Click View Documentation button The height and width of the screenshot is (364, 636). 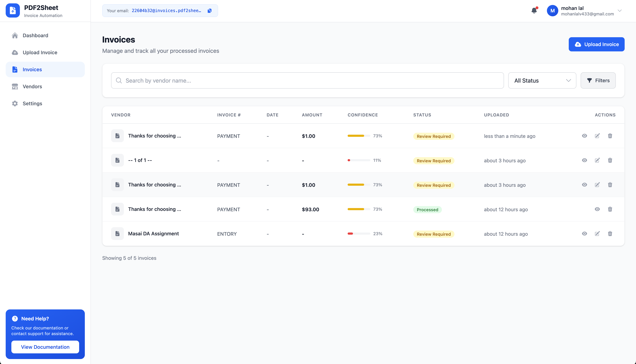click(45, 347)
